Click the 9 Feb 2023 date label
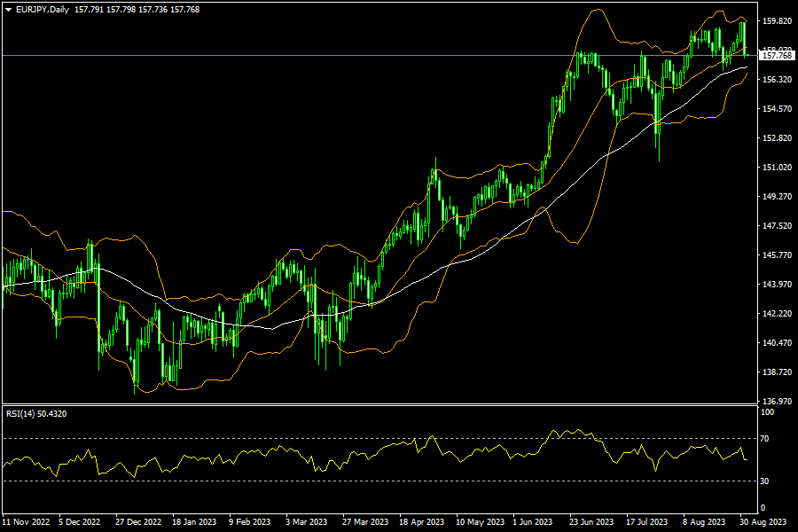 click(x=249, y=522)
